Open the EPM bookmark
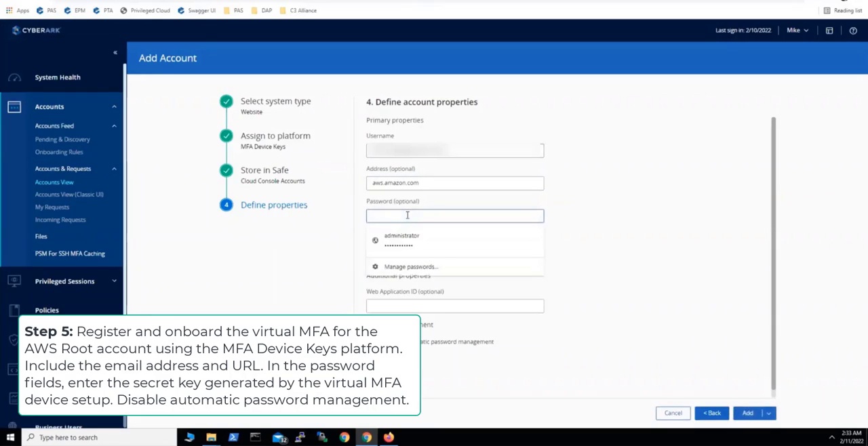 point(75,10)
